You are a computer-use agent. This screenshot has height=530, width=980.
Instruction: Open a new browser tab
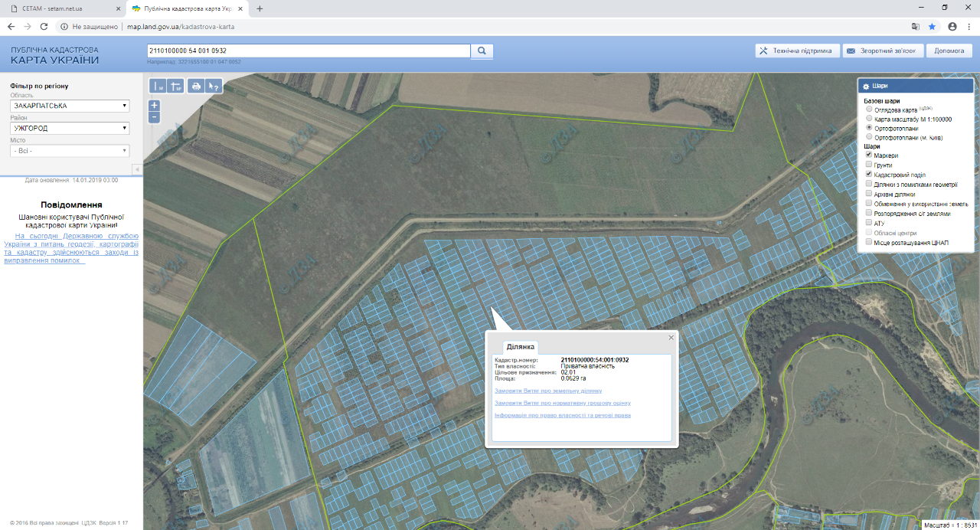[x=260, y=8]
